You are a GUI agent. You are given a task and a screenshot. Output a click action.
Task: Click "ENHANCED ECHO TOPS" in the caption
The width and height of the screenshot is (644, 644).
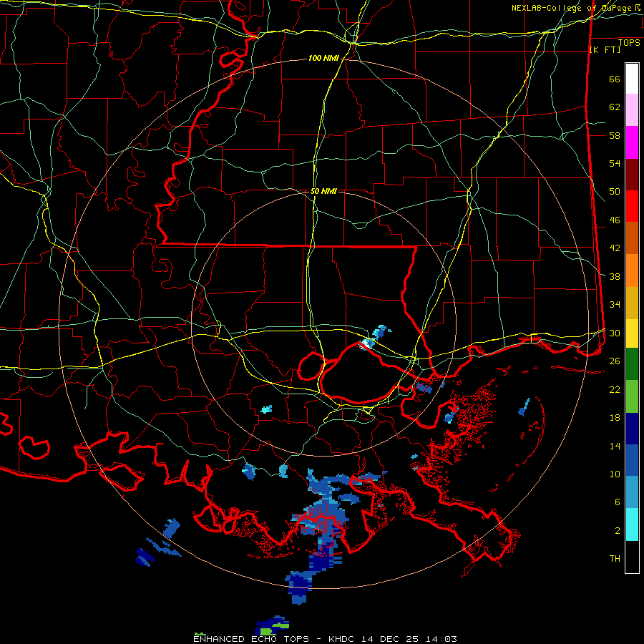[x=251, y=639]
